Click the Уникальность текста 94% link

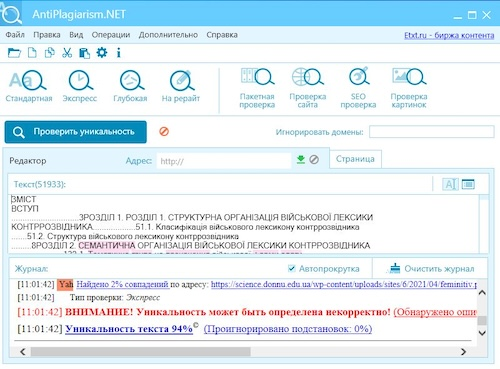pyautogui.click(x=129, y=329)
